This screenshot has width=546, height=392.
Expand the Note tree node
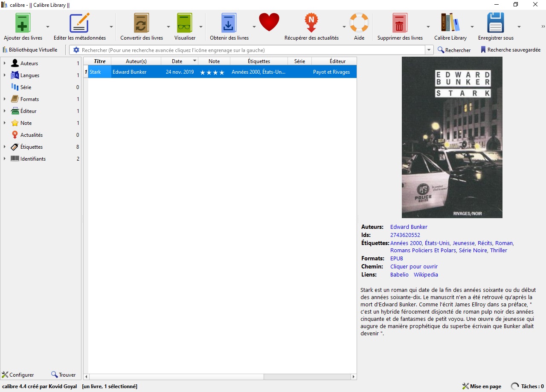click(x=4, y=123)
